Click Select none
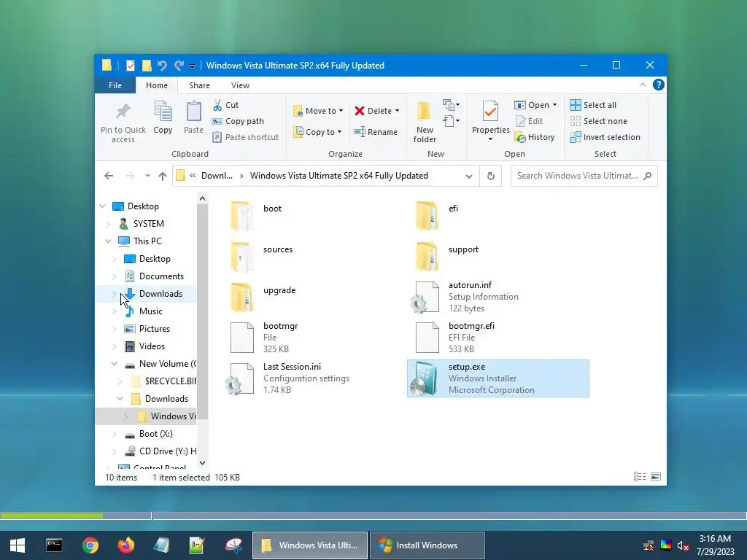Image resolution: width=747 pixels, height=560 pixels. 598,122
